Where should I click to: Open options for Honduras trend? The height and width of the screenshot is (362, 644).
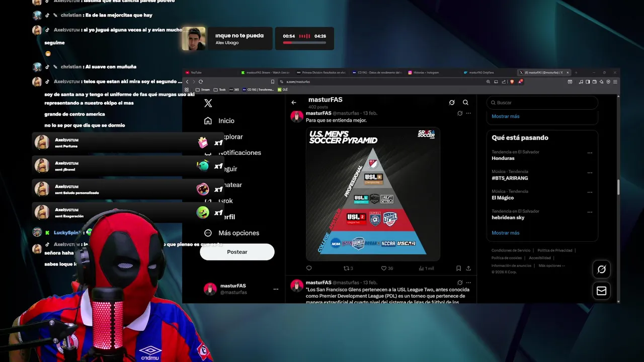590,153
